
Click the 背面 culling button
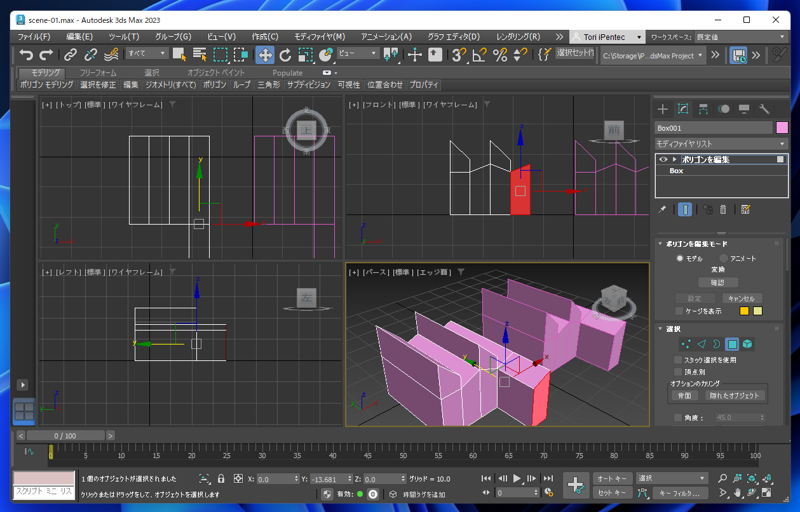coord(684,395)
